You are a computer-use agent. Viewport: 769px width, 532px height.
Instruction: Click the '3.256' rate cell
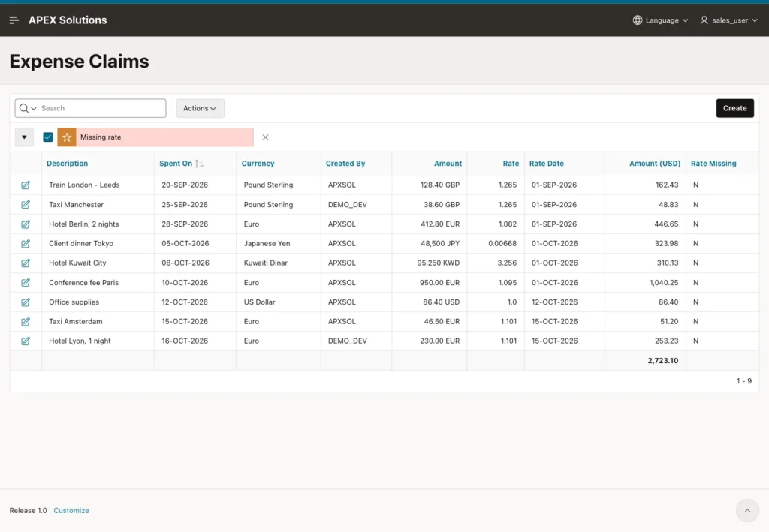496,263
